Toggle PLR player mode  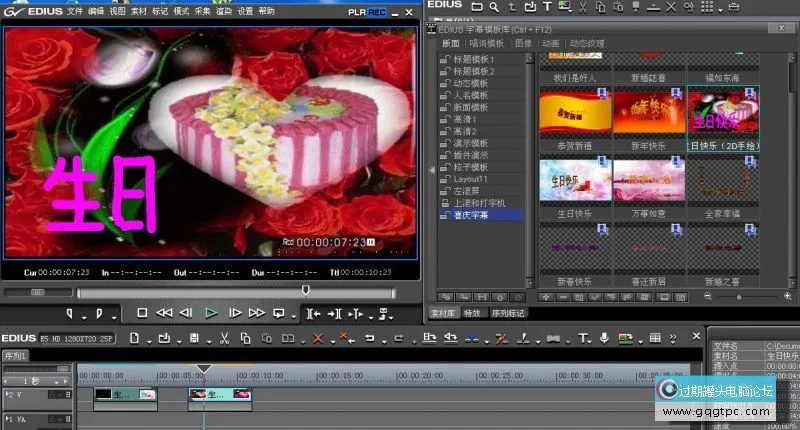[356, 12]
